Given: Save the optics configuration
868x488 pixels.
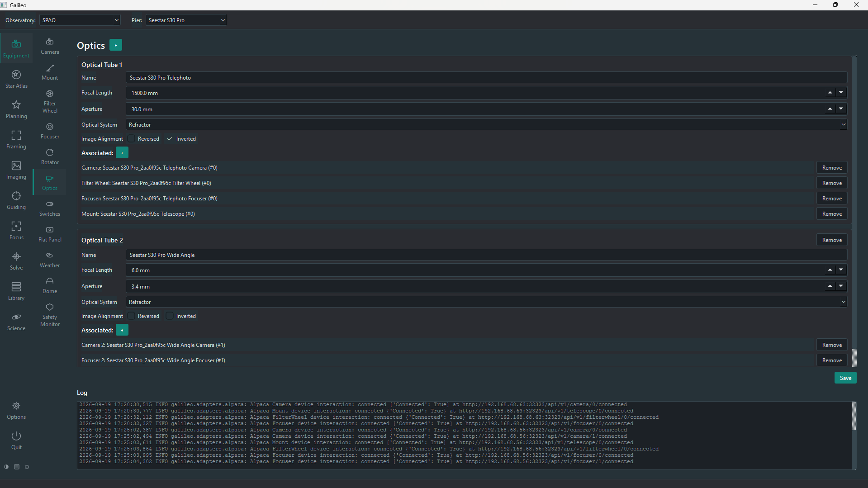Looking at the screenshot, I should coord(845,378).
